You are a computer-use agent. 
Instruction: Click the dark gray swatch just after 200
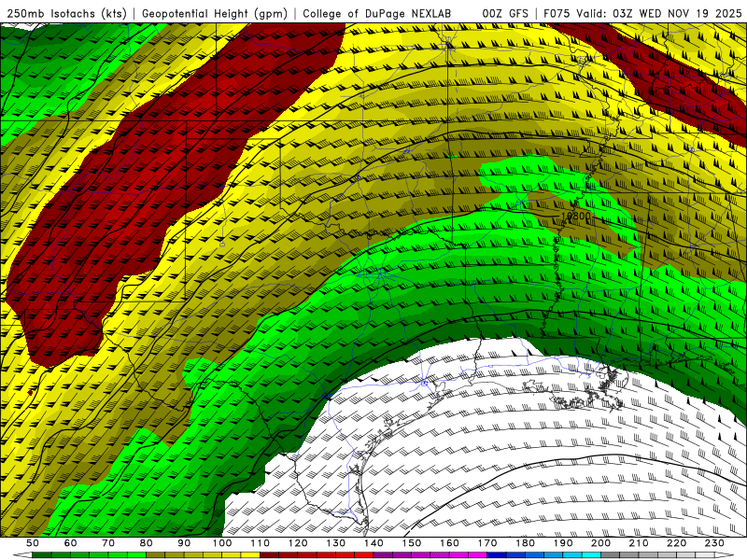(x=611, y=555)
